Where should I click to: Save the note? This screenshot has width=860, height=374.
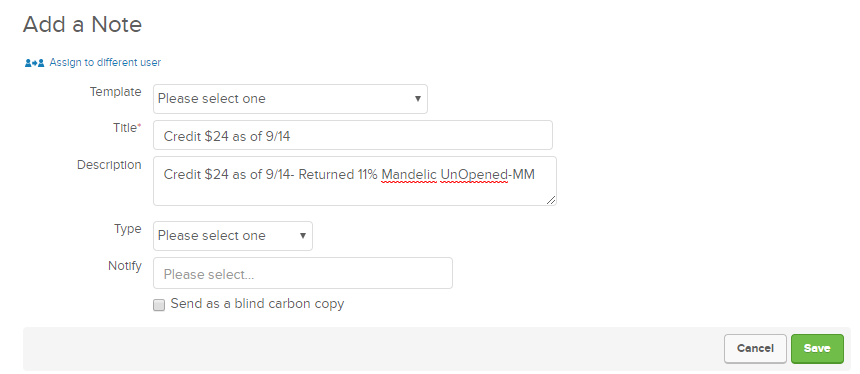[x=817, y=349]
